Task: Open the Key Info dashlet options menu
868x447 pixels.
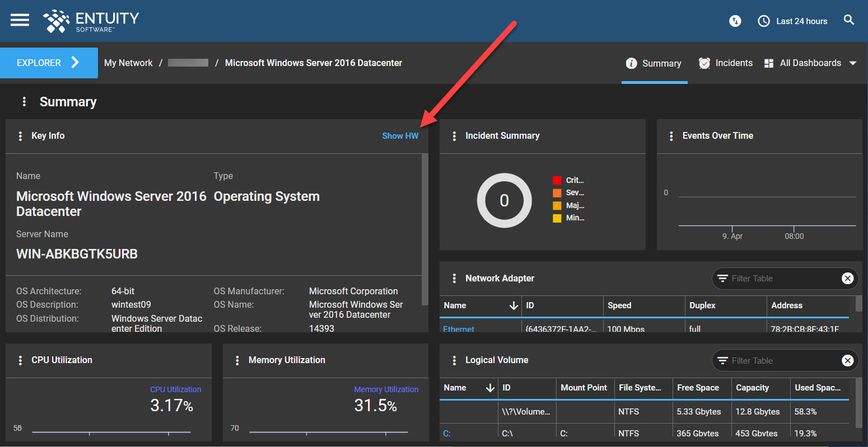Action: click(20, 136)
